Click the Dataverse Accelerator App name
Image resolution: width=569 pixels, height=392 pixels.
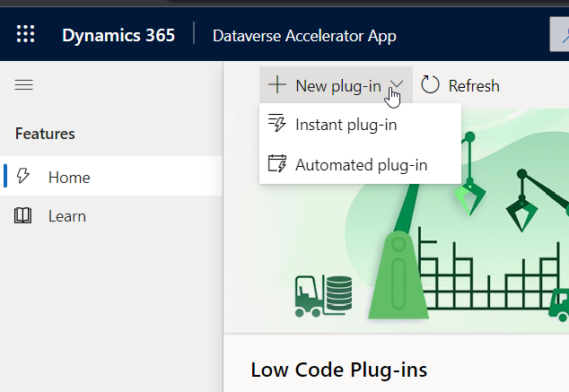pos(304,36)
